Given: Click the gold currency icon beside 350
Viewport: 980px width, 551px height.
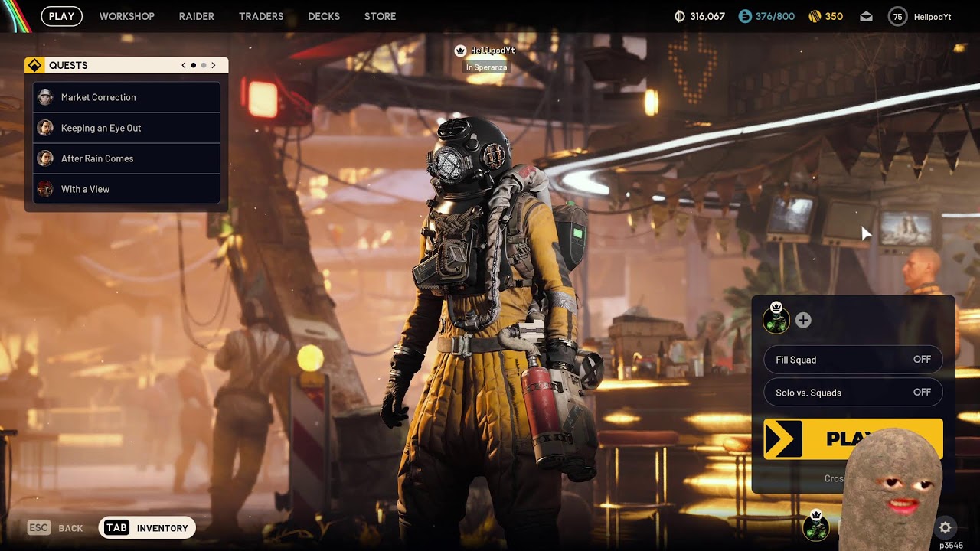Looking at the screenshot, I should coord(814,16).
